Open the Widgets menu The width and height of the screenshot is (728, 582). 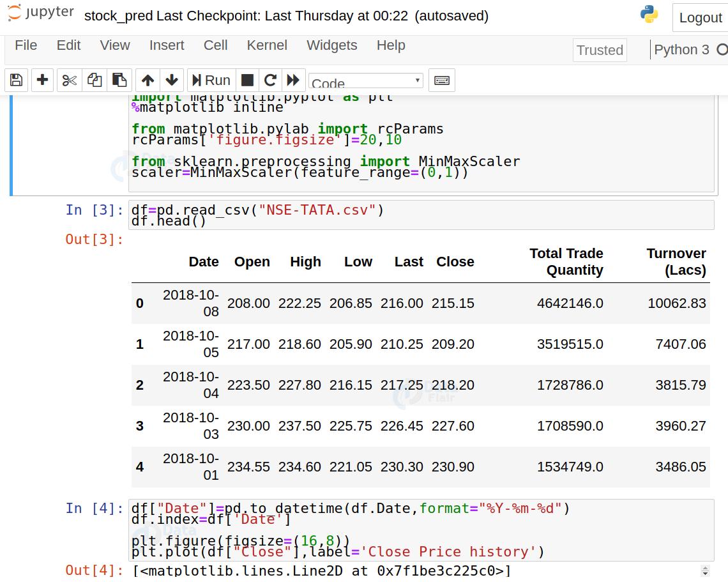[331, 45]
